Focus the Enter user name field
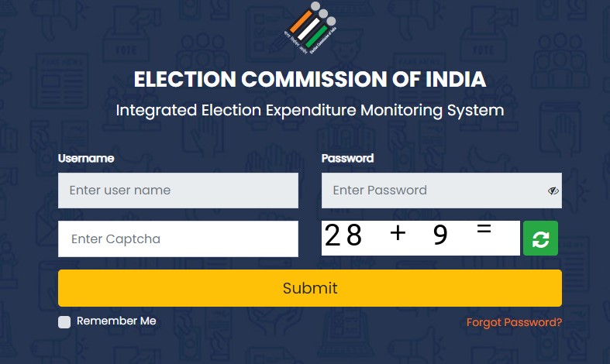 (x=177, y=191)
